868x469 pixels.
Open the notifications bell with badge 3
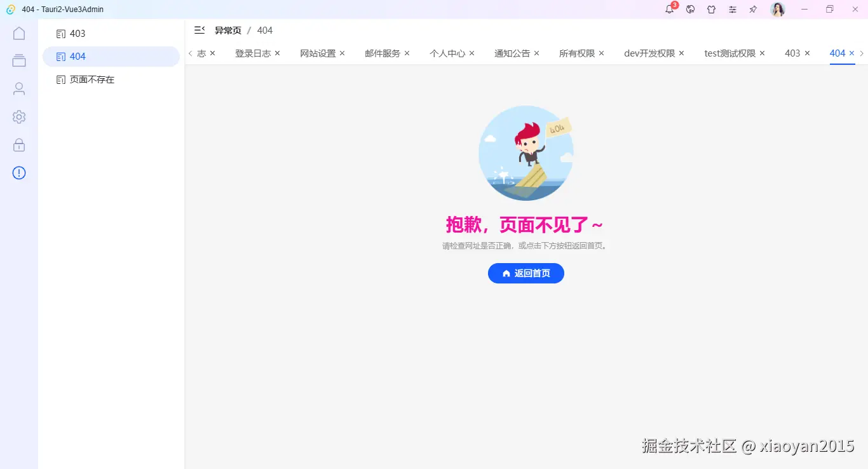pos(669,10)
